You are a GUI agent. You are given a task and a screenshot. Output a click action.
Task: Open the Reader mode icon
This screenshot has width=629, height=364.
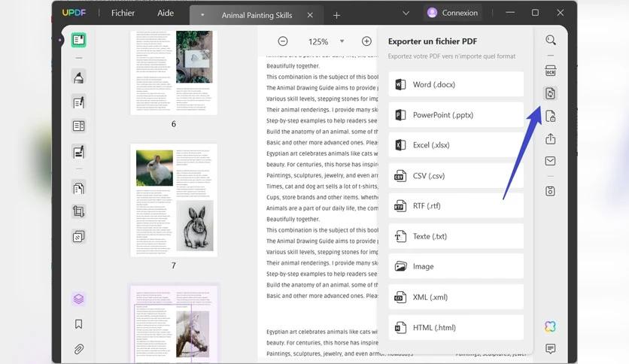pos(78,40)
